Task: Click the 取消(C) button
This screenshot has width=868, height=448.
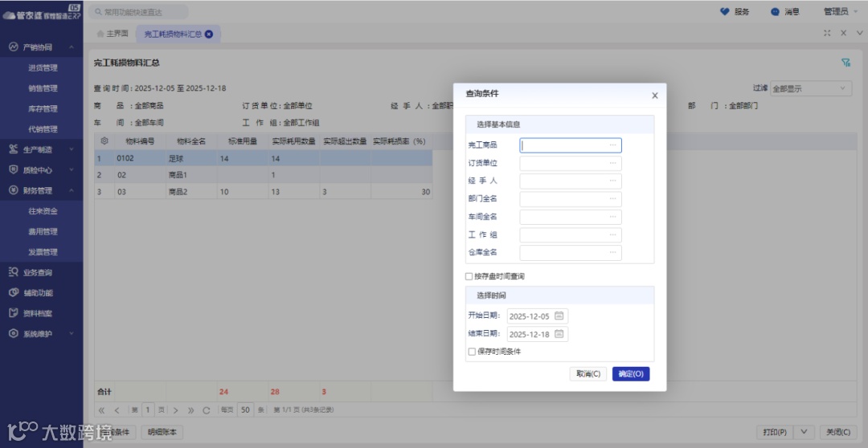Action: click(588, 374)
